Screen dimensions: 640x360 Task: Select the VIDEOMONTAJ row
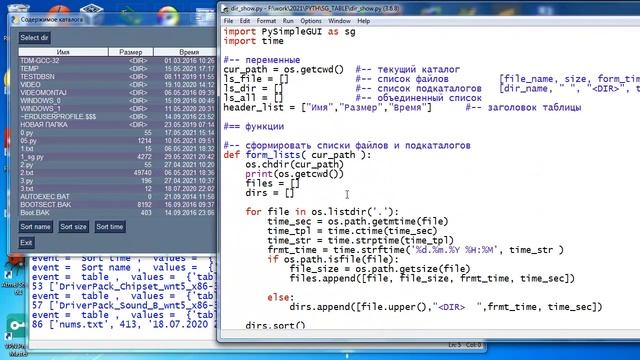coord(118,93)
